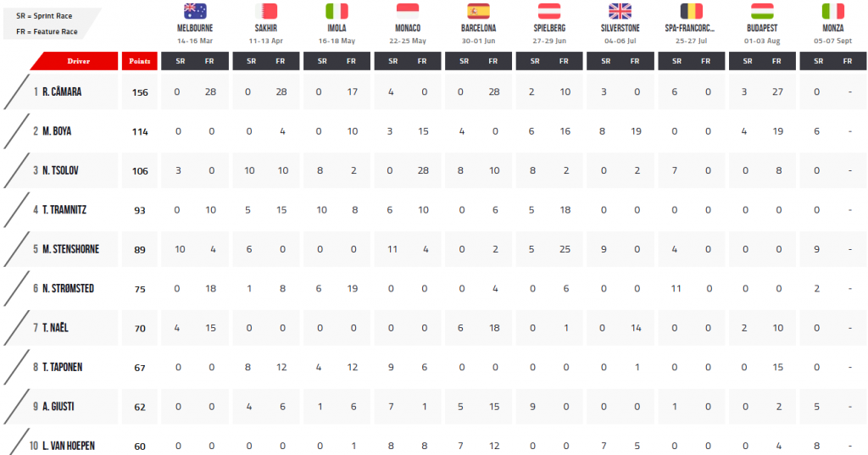Click the Monaco flag icon
Image resolution: width=868 pixels, height=455 pixels.
click(408, 11)
